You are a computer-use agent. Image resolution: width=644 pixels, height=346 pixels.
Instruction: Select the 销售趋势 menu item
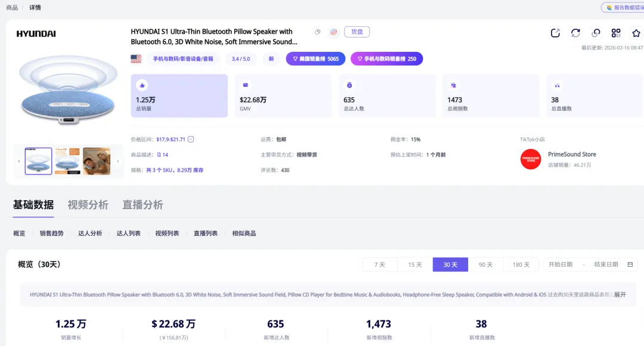point(52,233)
